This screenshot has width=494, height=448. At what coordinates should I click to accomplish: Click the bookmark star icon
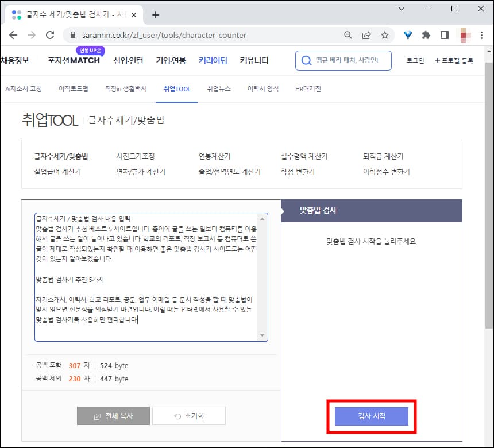pos(385,34)
